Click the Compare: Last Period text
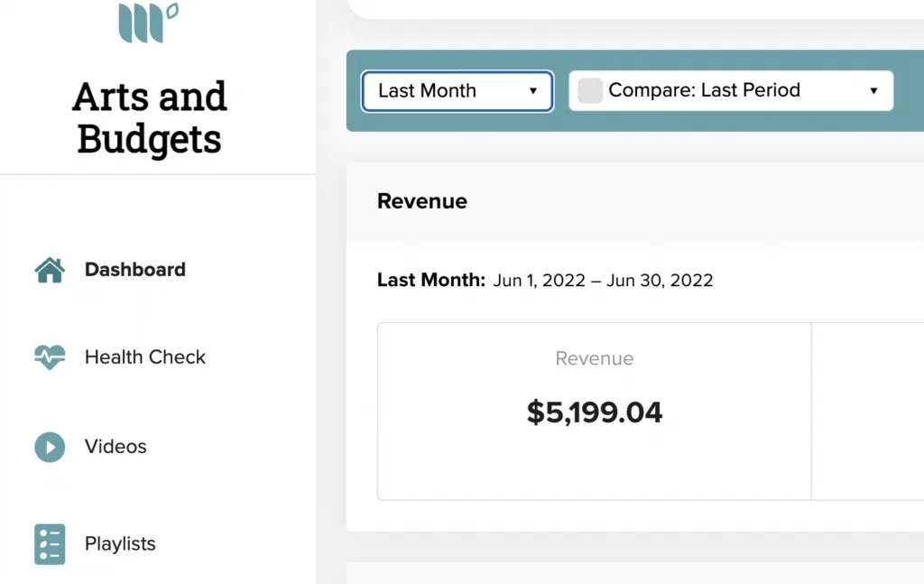The image size is (924, 584). [704, 90]
